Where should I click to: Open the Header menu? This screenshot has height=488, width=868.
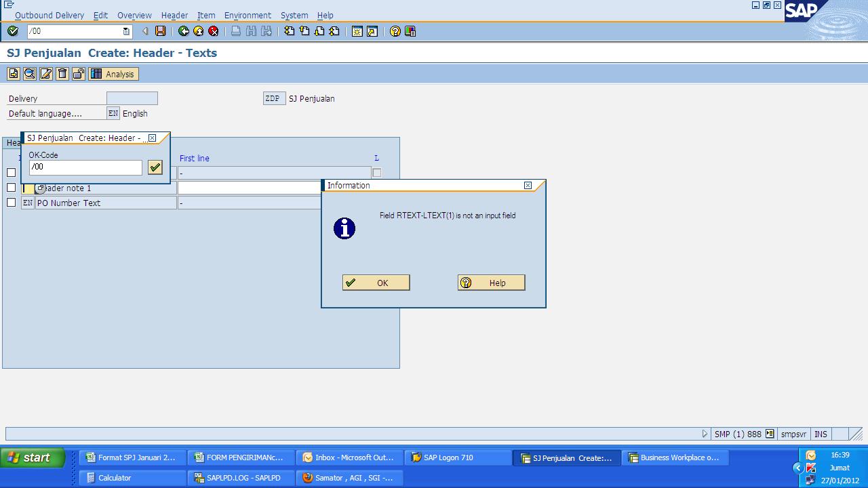pos(174,15)
